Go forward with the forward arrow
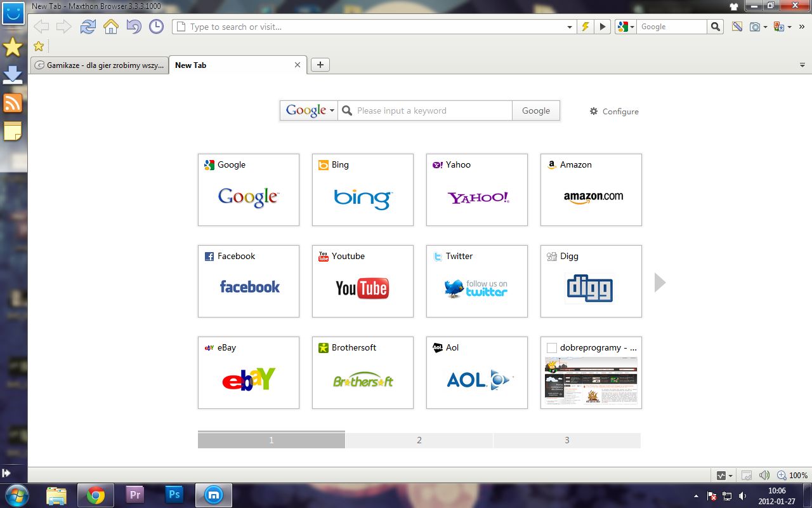This screenshot has height=508, width=812. [x=63, y=27]
